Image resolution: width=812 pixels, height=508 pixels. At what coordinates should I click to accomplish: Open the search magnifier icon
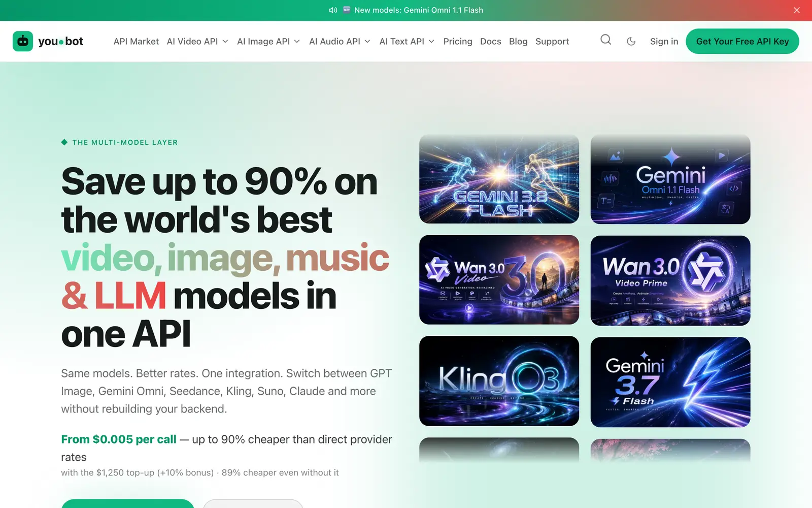[x=605, y=40]
